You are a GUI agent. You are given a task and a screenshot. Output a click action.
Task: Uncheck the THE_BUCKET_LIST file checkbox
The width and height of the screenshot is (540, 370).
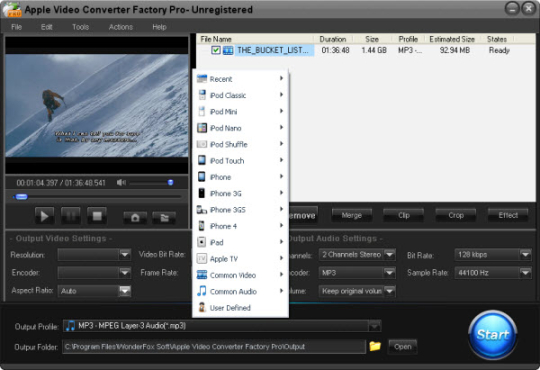[x=216, y=50]
